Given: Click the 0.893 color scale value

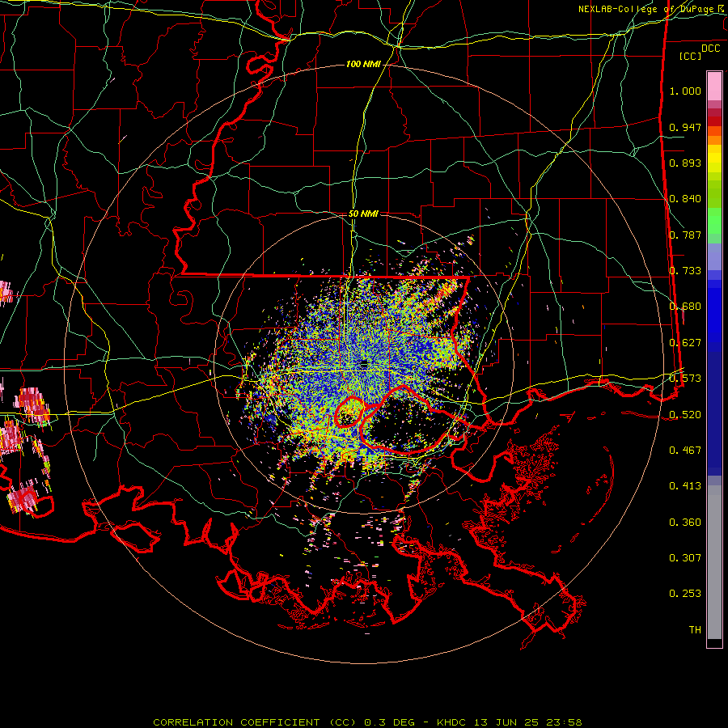Looking at the screenshot, I should 685,163.
